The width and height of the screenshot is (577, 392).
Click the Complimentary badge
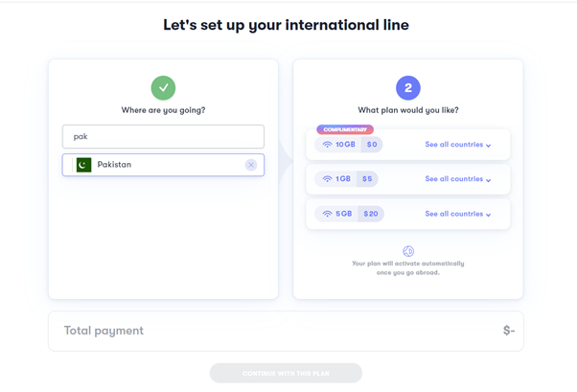pos(345,129)
